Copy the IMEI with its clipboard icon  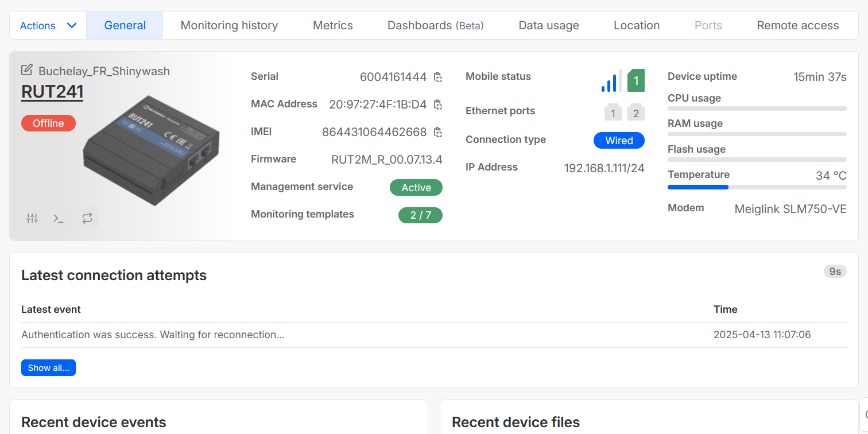[438, 132]
